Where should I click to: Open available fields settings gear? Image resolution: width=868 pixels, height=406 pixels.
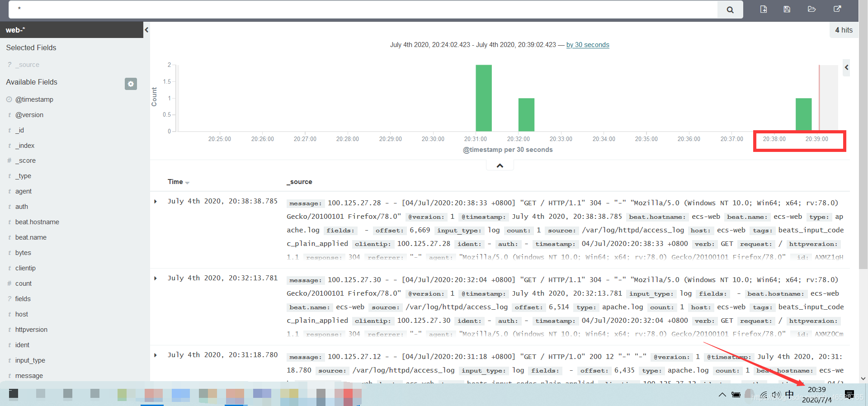(131, 84)
